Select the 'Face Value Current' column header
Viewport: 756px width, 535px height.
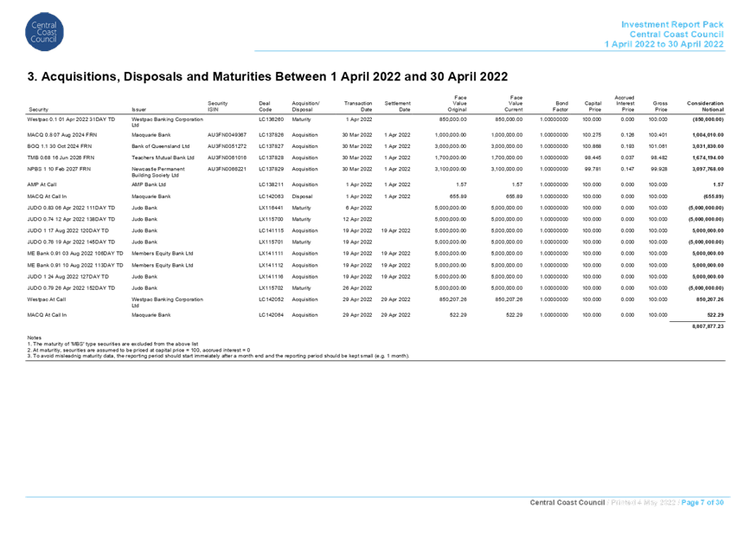tap(514, 103)
